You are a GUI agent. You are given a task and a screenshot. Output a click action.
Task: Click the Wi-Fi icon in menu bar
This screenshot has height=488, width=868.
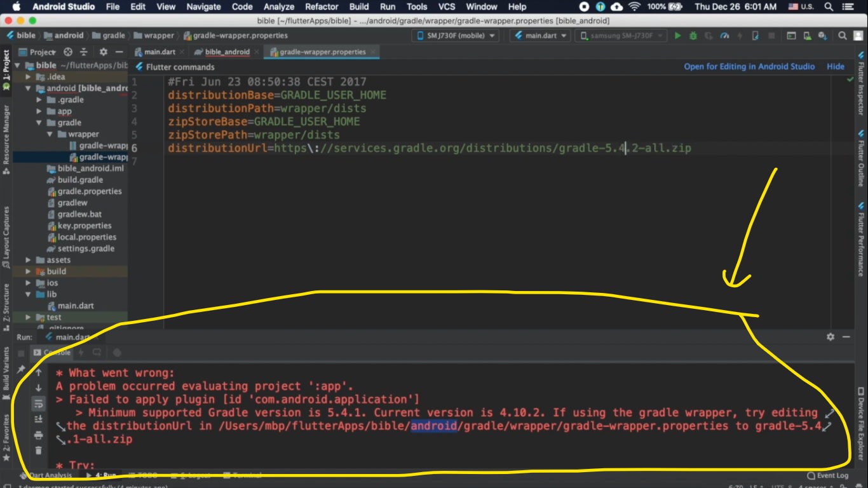(634, 6)
